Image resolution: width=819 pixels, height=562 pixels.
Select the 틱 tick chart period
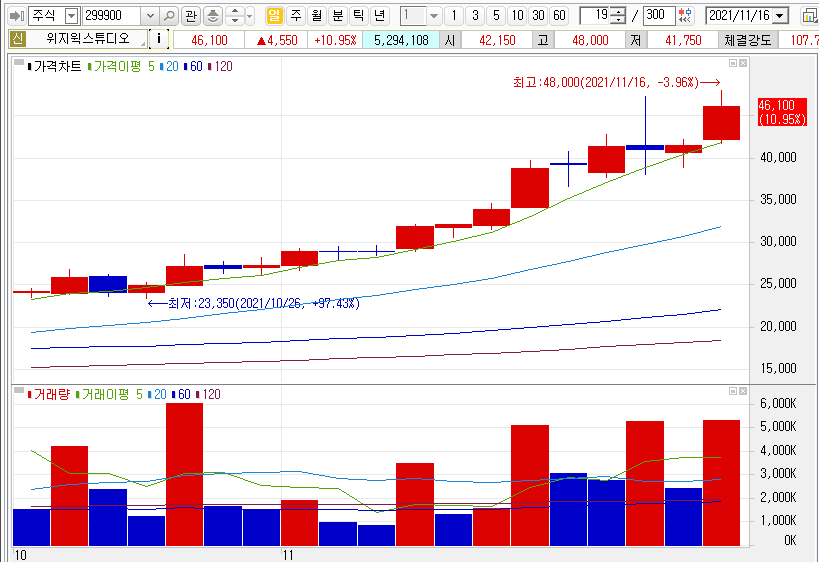click(358, 16)
